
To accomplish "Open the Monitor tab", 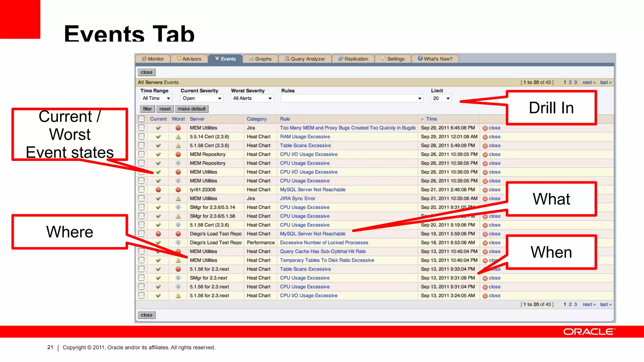I will pos(153,59).
